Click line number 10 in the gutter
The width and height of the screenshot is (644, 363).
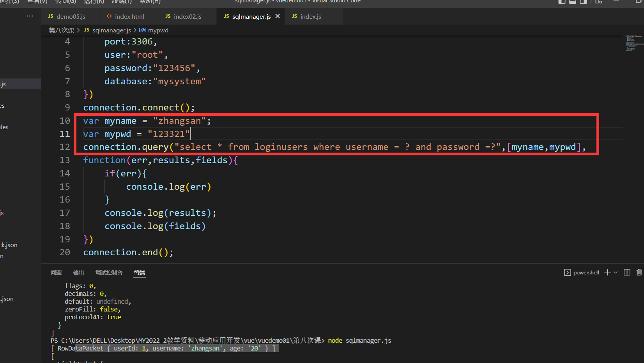click(65, 121)
